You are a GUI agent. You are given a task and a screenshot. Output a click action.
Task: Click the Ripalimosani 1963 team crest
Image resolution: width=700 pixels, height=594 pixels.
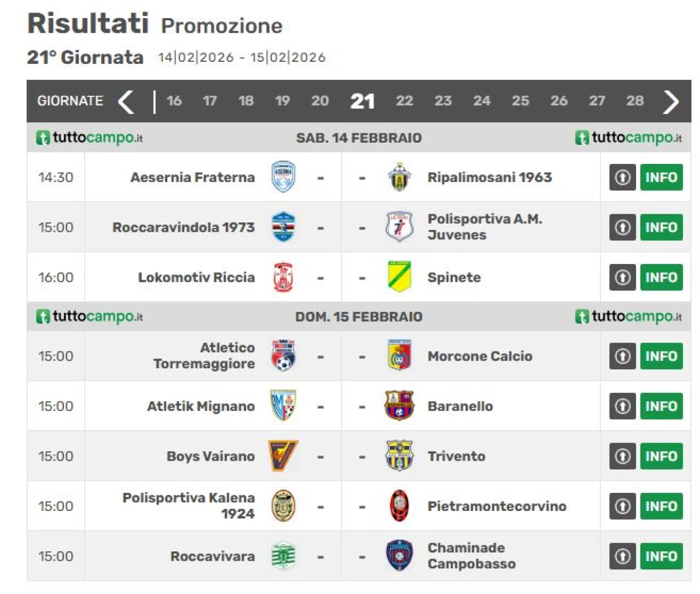399,177
